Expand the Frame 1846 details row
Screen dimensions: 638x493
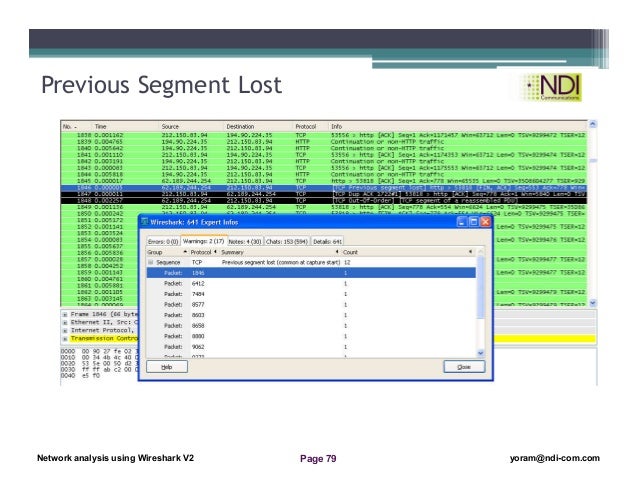coord(65,314)
